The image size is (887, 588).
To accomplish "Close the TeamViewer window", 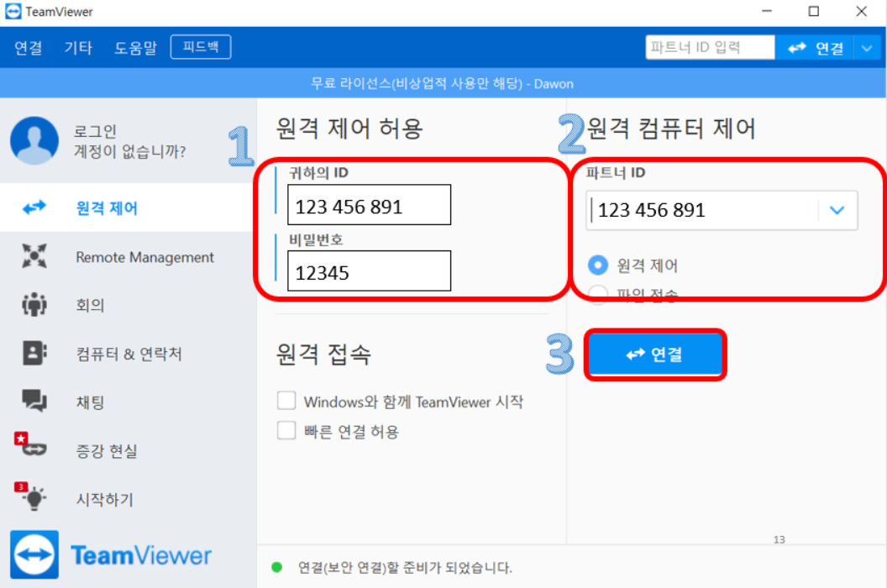I will click(x=861, y=11).
